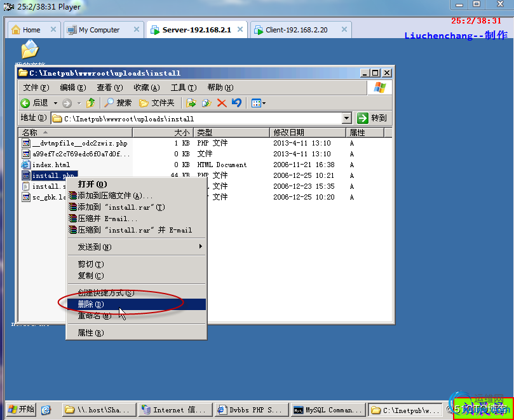Expand the 发送到(N) submenu

[137, 247]
